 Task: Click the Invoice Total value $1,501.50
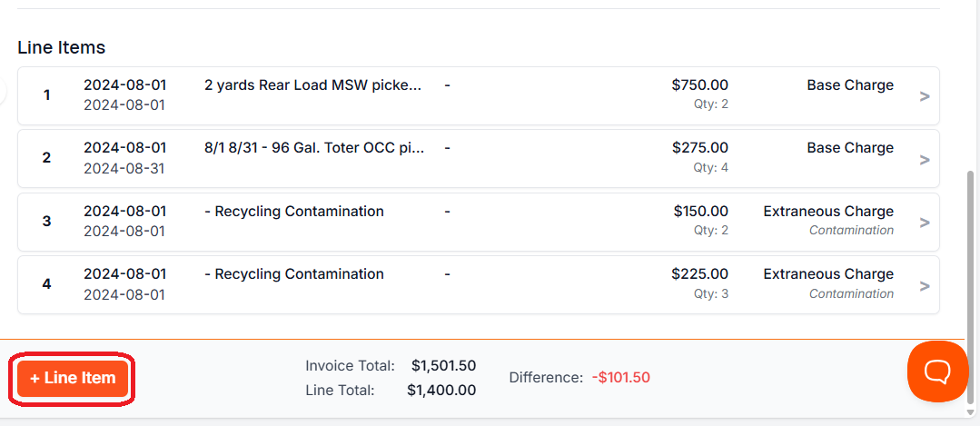tap(443, 366)
